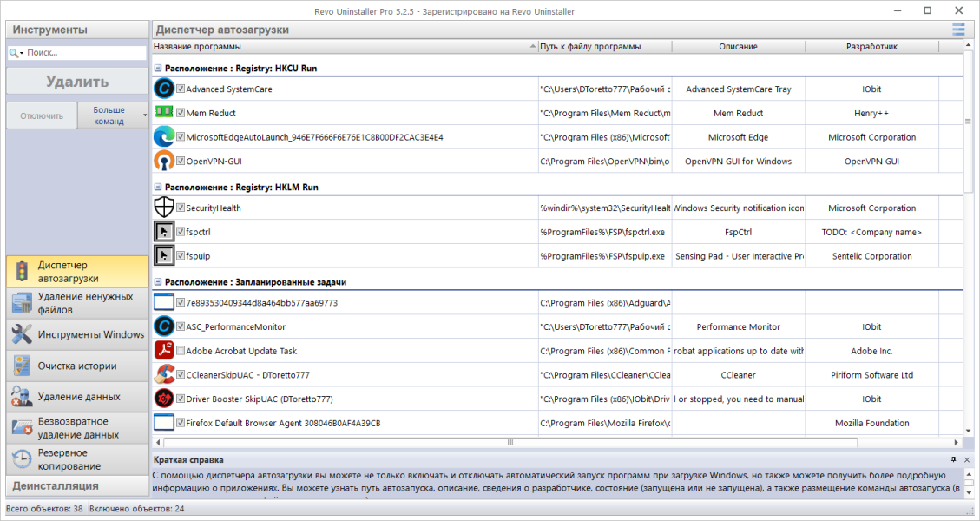
Task: Open Удаление ненужных файлов tool
Action: pyautogui.click(x=77, y=303)
